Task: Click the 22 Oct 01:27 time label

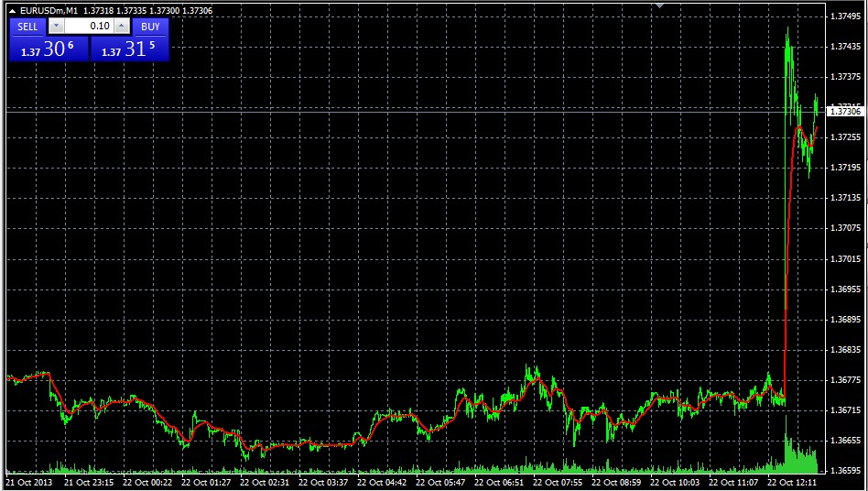Action: (207, 482)
